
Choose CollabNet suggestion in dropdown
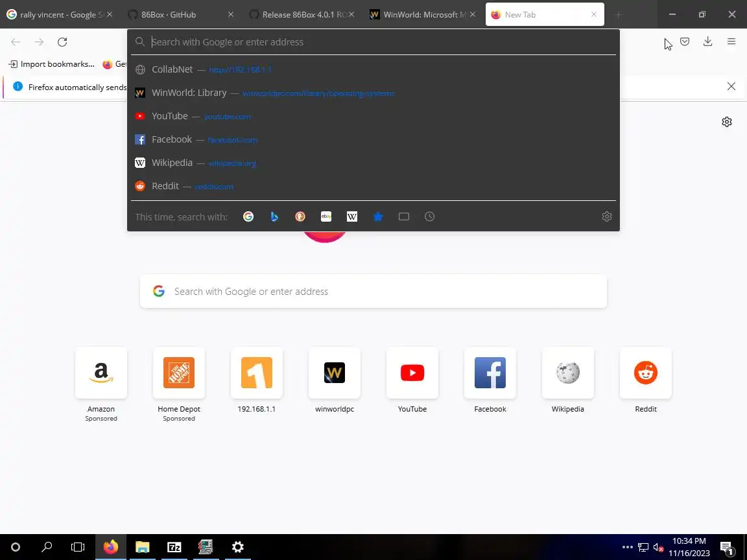click(373, 69)
